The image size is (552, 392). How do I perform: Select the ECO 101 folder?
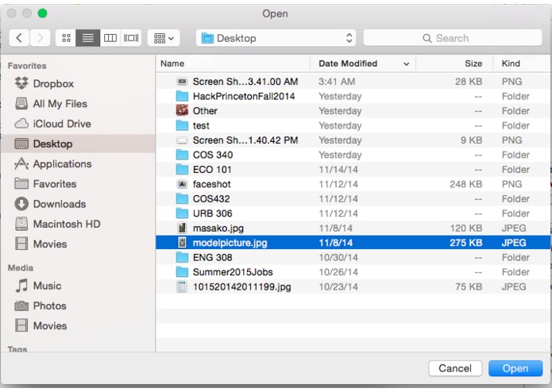click(353, 170)
